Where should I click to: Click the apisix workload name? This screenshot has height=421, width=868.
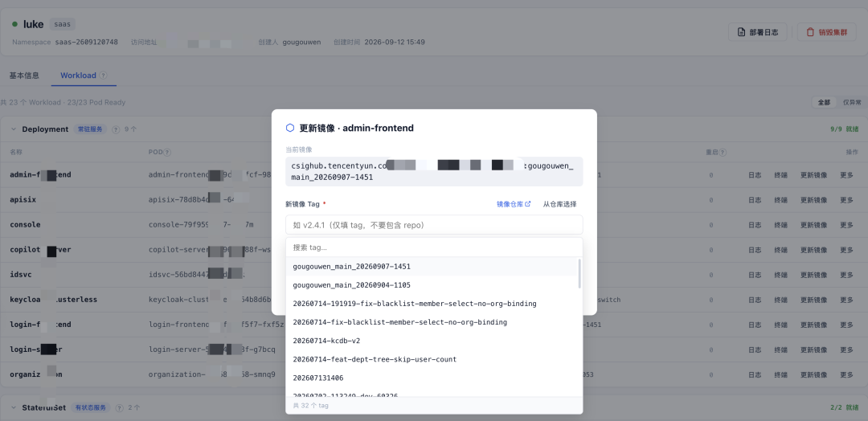23,200
